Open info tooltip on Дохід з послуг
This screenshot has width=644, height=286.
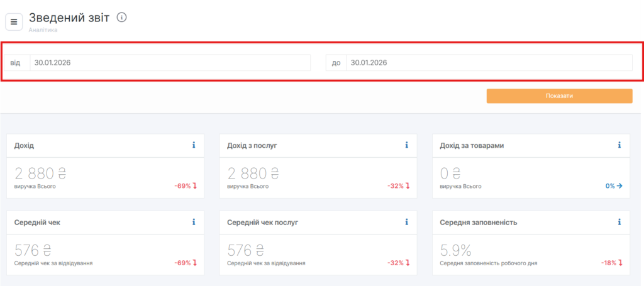[407, 145]
